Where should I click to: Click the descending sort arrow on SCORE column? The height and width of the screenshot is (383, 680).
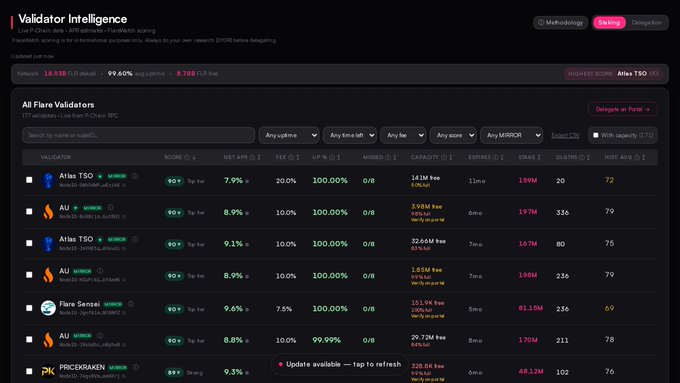[x=194, y=157]
